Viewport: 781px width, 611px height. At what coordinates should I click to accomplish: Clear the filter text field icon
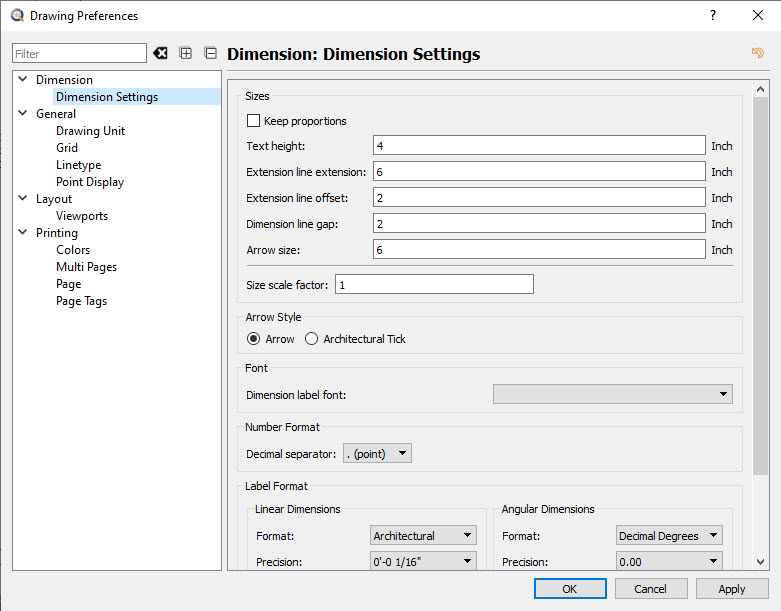(x=160, y=53)
